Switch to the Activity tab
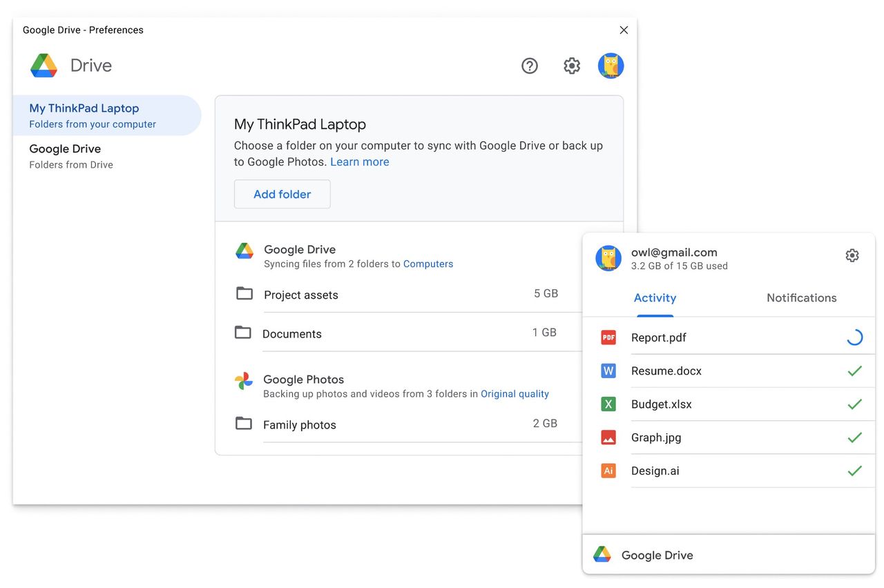The height and width of the screenshot is (588, 884). pos(654,297)
